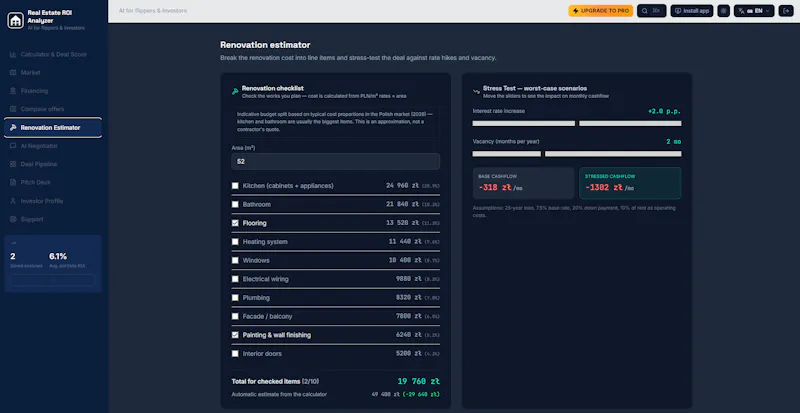Click the Real Estate ROI Analyzer house logo
Image resolution: width=800 pixels, height=413 pixels.
(x=16, y=20)
